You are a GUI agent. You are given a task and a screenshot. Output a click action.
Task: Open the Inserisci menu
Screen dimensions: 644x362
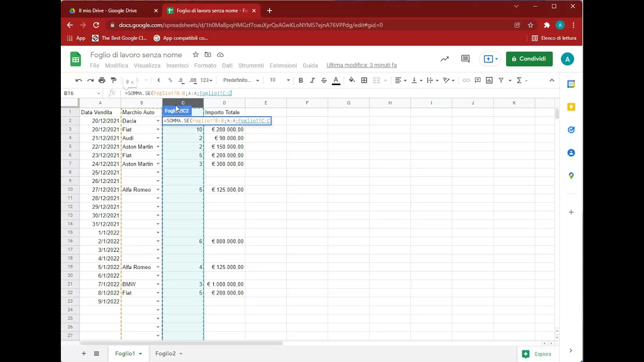[x=178, y=65]
